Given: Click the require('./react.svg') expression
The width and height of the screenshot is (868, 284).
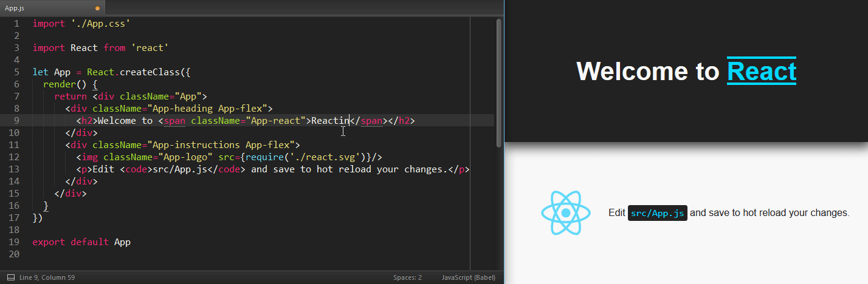Looking at the screenshot, I should (300, 157).
